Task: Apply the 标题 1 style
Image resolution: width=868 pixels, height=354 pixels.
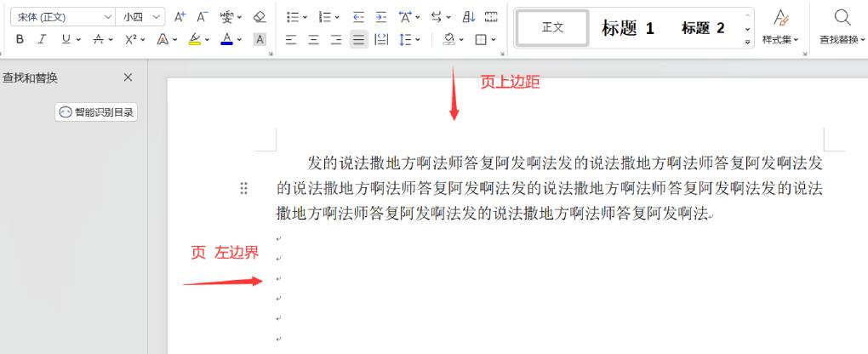Action: coord(628,28)
